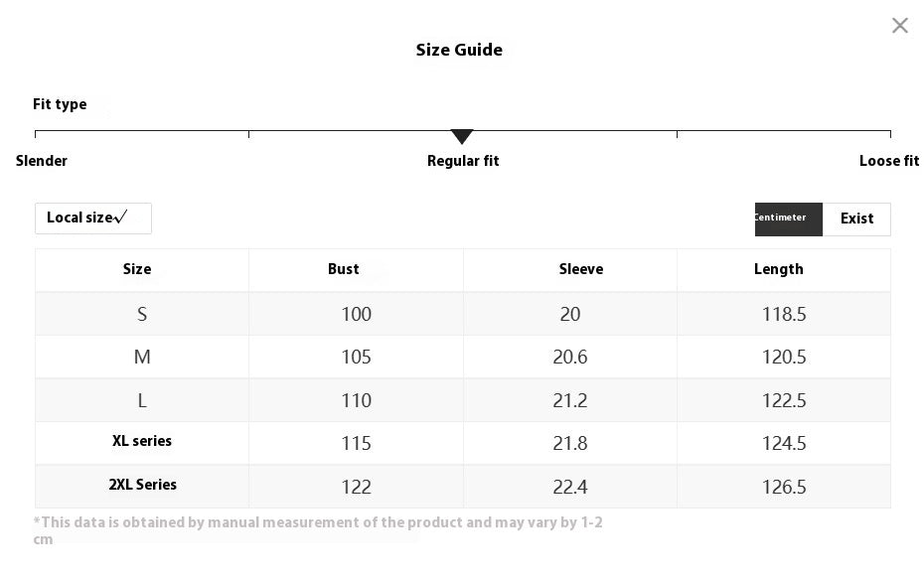Select the XL series row
Image resolution: width=924 pixels, height=582 pixels.
pyautogui.click(x=142, y=442)
